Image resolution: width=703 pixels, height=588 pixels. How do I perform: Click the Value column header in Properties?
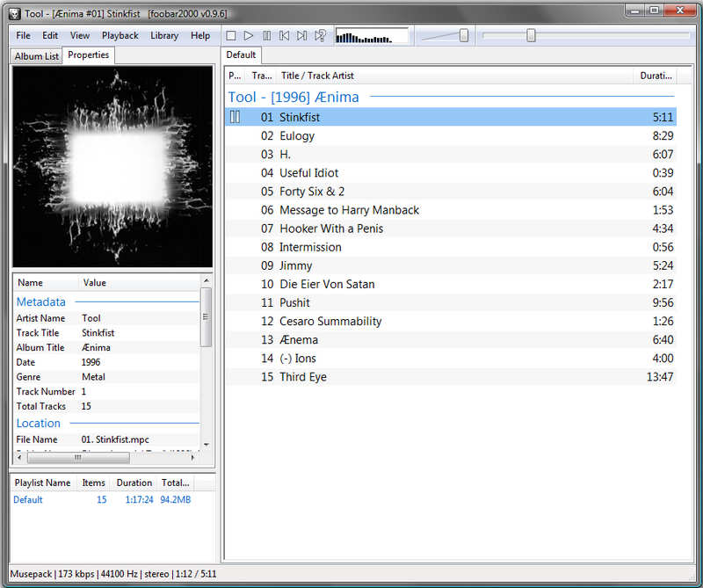139,283
